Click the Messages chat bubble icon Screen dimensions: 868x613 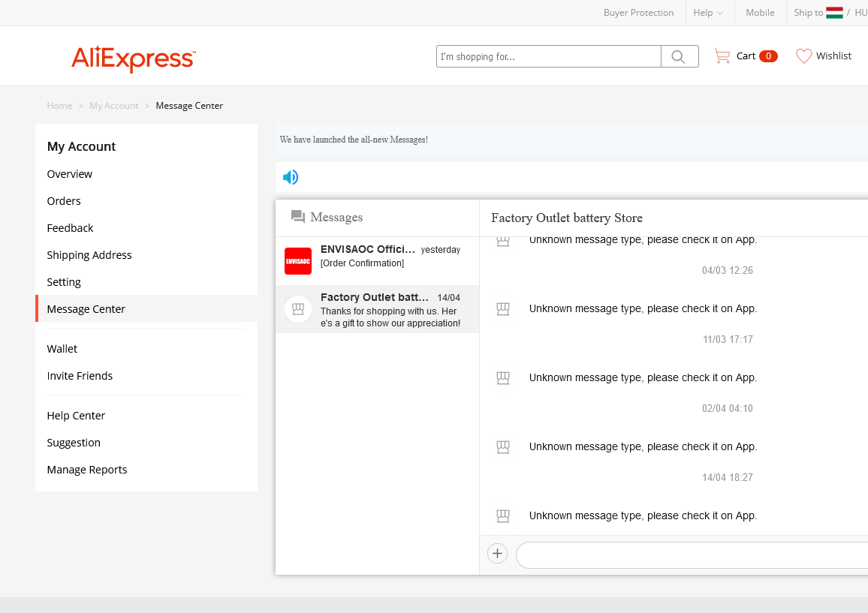[298, 217]
